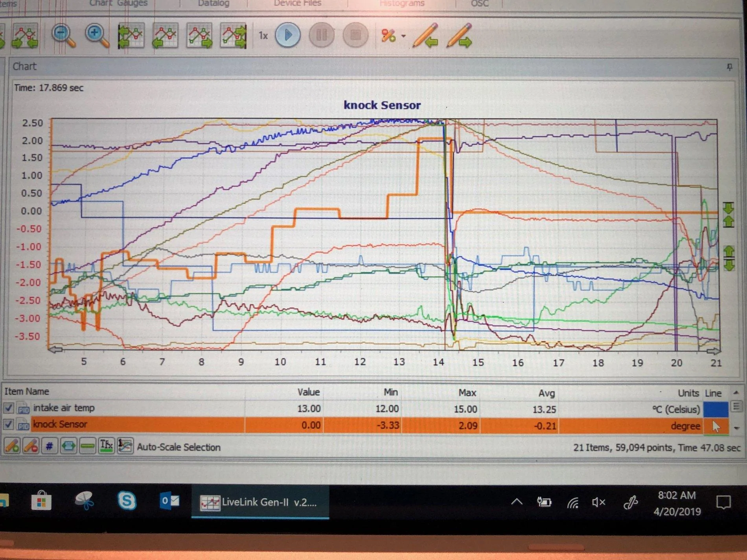Screen dimensions: 747x560
Task: Click the knock Sensor PID icon
Action: pyautogui.click(x=23, y=425)
